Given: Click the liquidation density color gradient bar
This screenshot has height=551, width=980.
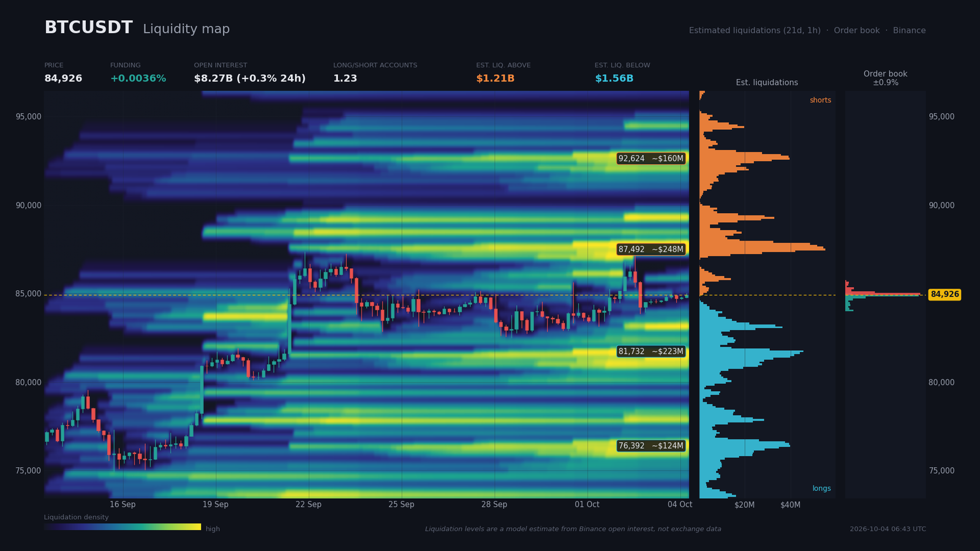Looking at the screenshot, I should tap(123, 527).
